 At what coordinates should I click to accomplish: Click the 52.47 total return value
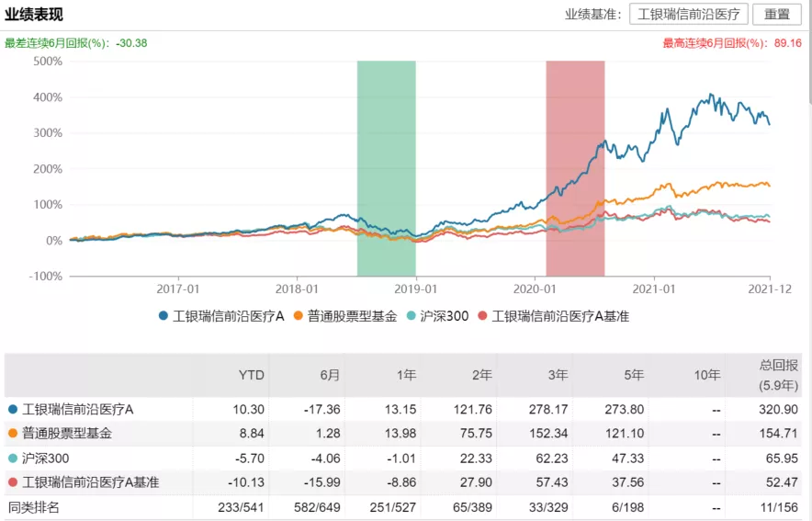click(x=782, y=482)
